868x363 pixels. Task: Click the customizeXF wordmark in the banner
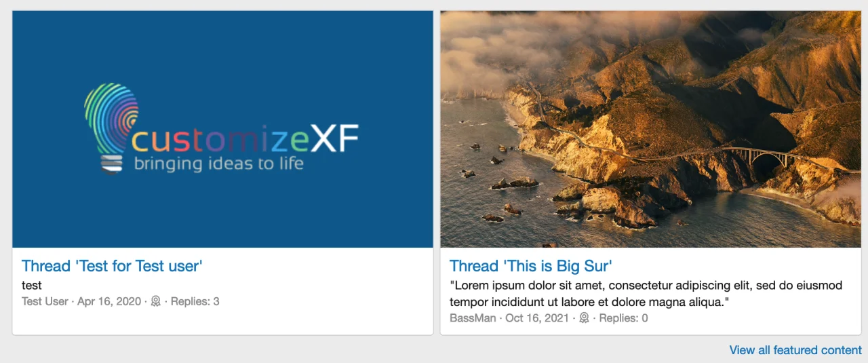tap(245, 138)
